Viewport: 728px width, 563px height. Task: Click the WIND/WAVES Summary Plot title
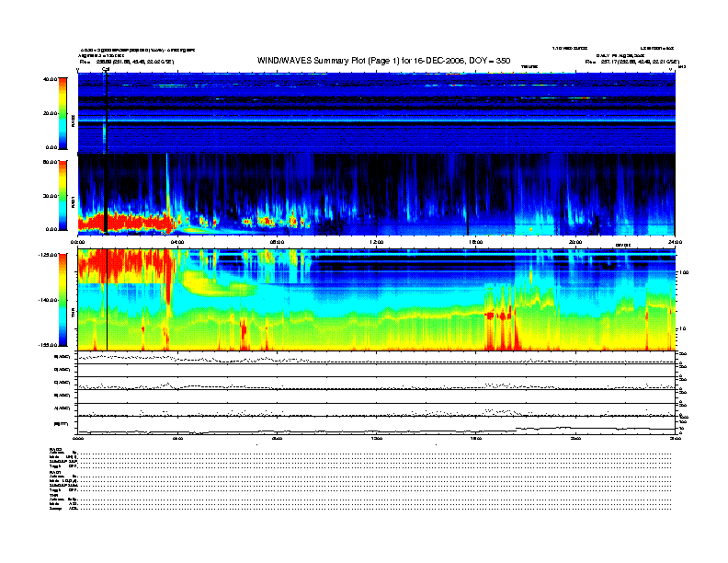(383, 61)
